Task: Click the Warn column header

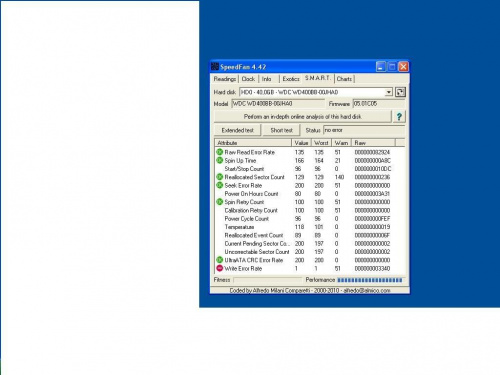Action: pyautogui.click(x=341, y=143)
